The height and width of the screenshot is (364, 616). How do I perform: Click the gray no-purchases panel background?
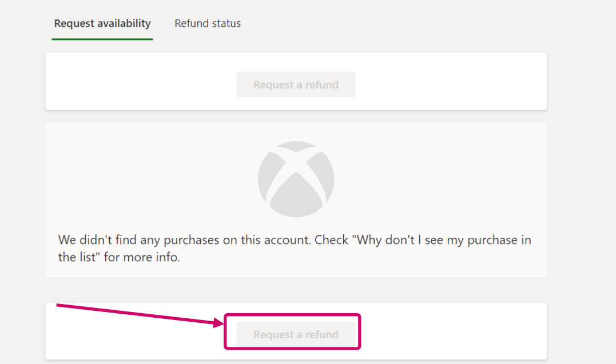458,171
